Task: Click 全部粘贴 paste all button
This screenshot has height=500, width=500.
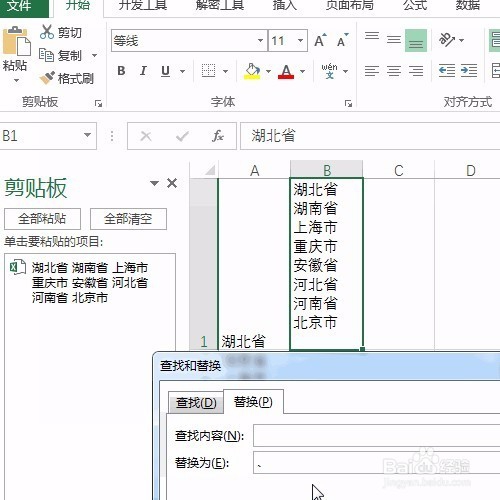Action: (x=42, y=219)
